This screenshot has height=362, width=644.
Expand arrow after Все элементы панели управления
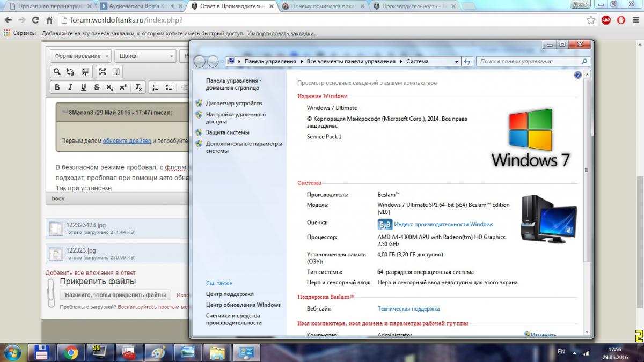coord(400,61)
